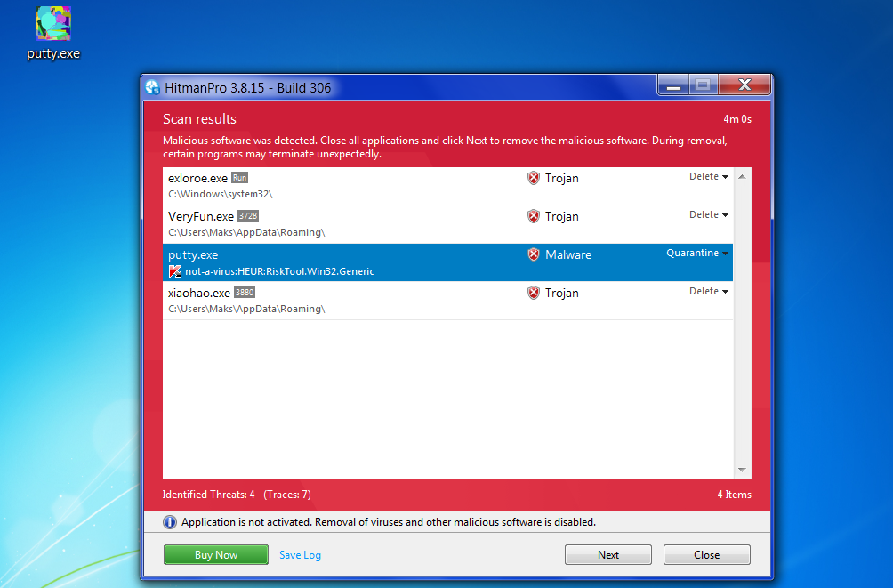Open Delete dropdown for exloroe.exe
Image resolution: width=893 pixels, height=588 pixels.
[x=709, y=177]
